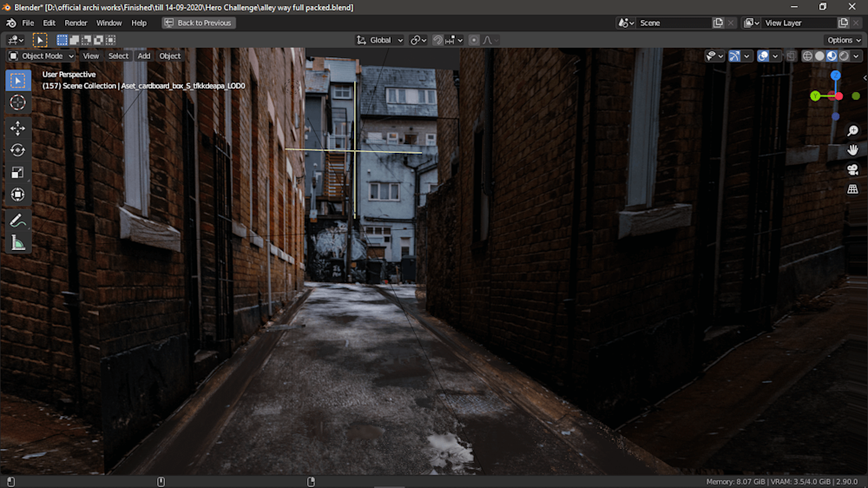The image size is (868, 488).
Task: Open the Window menu
Action: pyautogui.click(x=108, y=23)
